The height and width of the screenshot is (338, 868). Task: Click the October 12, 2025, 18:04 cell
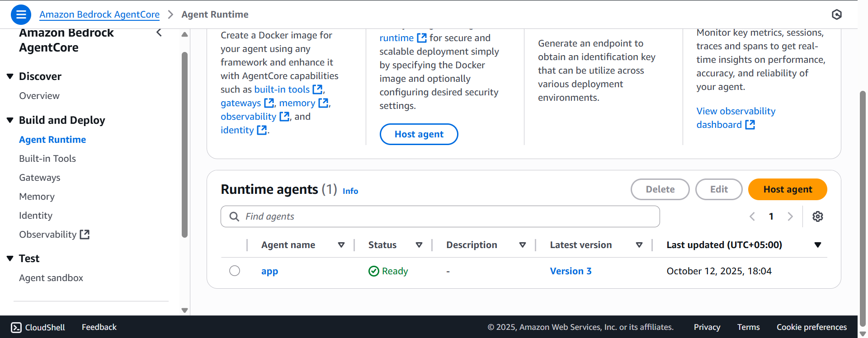coord(719,271)
